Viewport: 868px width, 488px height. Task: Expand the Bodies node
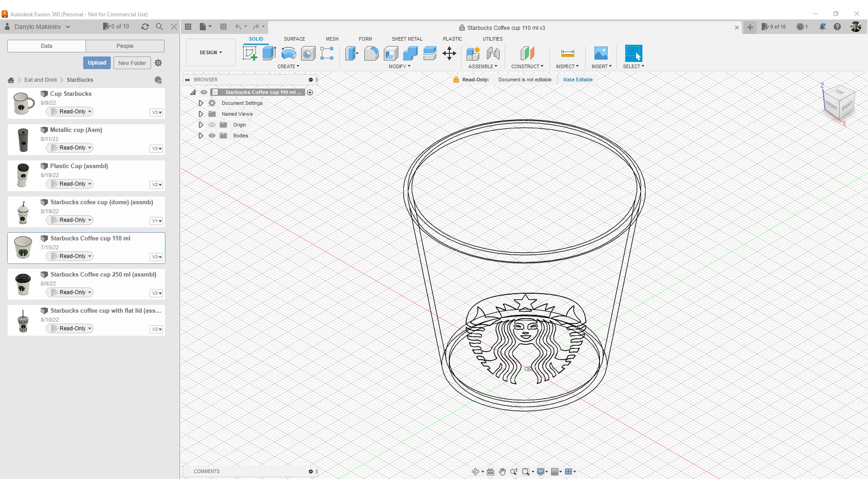201,136
